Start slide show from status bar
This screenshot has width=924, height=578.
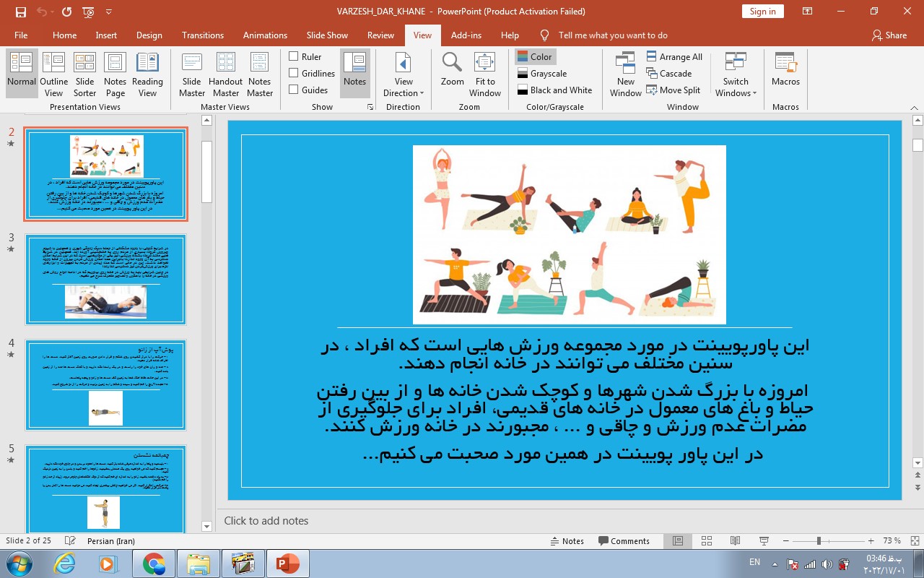tap(764, 541)
